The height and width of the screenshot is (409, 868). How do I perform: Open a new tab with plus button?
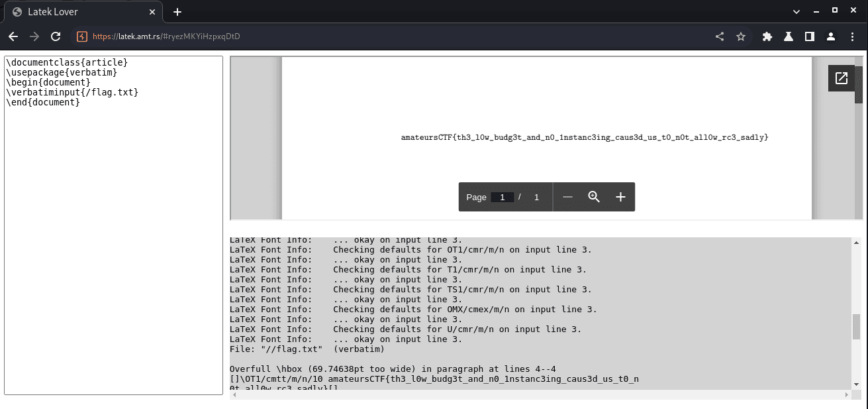pyautogui.click(x=177, y=12)
